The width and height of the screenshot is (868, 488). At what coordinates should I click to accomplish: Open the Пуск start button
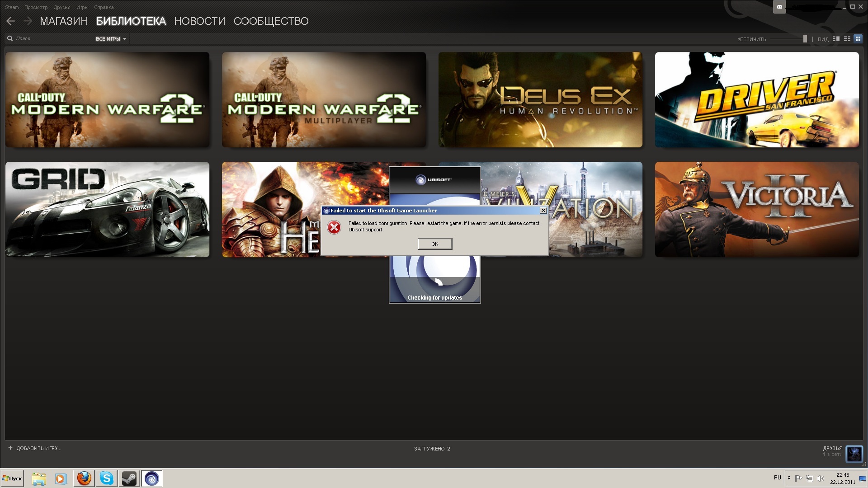[12, 478]
